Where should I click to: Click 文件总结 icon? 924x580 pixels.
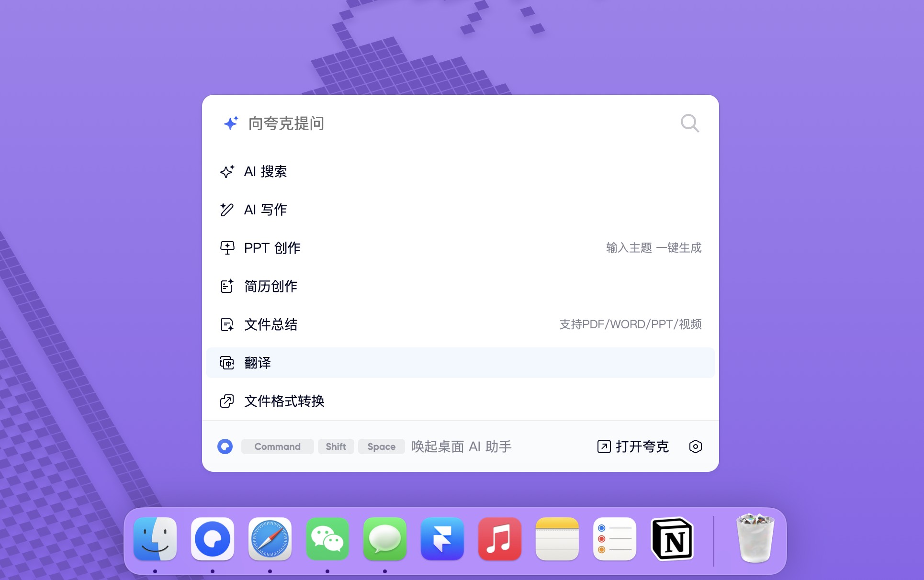click(226, 324)
